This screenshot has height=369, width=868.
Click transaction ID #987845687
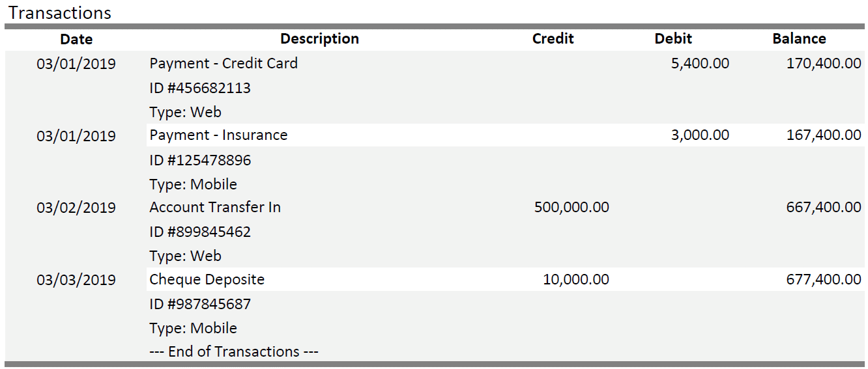click(200, 304)
